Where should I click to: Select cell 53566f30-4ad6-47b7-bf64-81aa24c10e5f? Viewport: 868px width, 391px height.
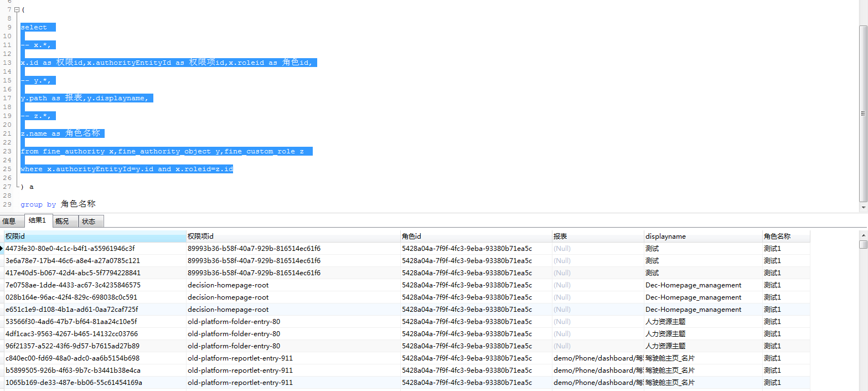pos(95,322)
